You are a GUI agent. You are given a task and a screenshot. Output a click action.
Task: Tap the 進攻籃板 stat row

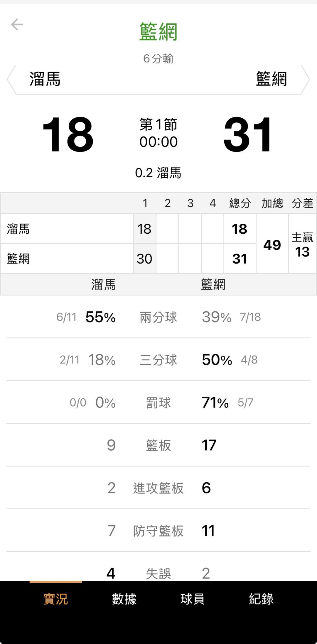tap(158, 488)
